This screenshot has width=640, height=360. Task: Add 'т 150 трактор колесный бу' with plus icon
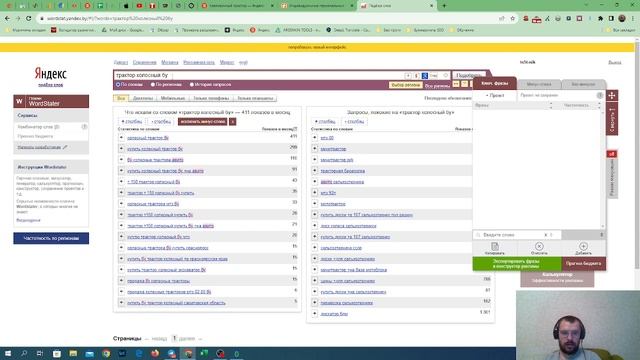[121, 182]
